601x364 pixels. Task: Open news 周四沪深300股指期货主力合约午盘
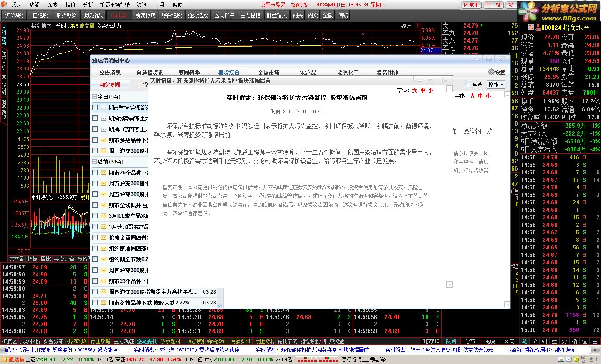click(x=154, y=292)
